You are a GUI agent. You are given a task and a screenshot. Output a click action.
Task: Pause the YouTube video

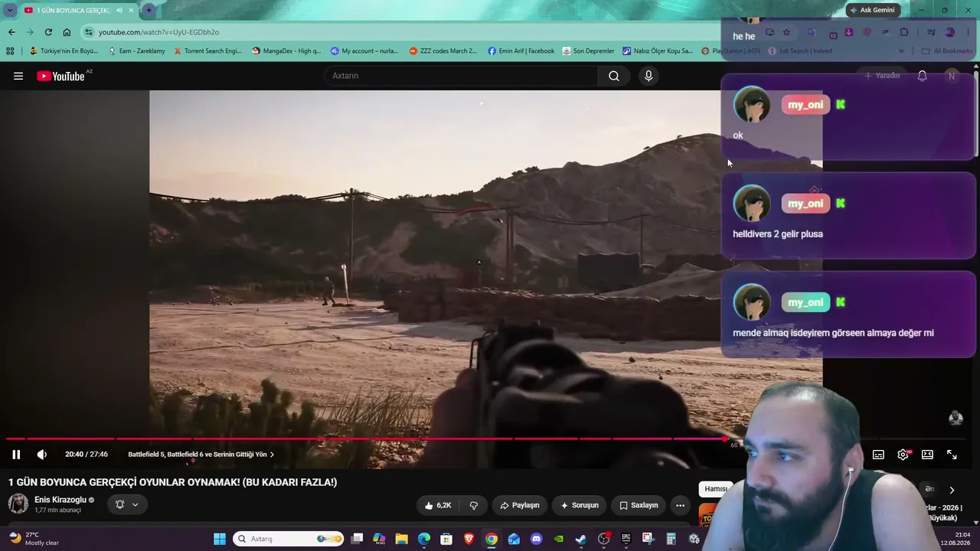16,455
